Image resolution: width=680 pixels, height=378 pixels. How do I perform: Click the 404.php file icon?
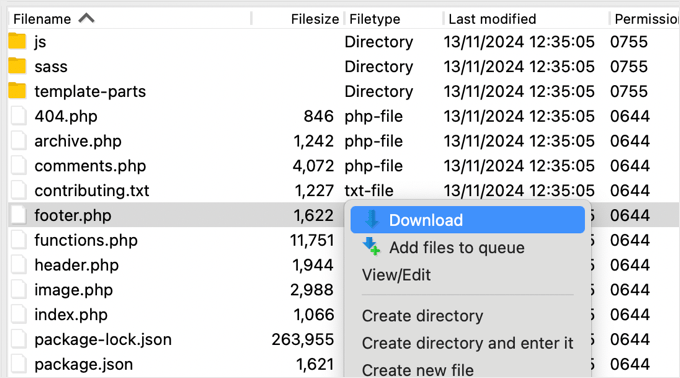pos(19,116)
